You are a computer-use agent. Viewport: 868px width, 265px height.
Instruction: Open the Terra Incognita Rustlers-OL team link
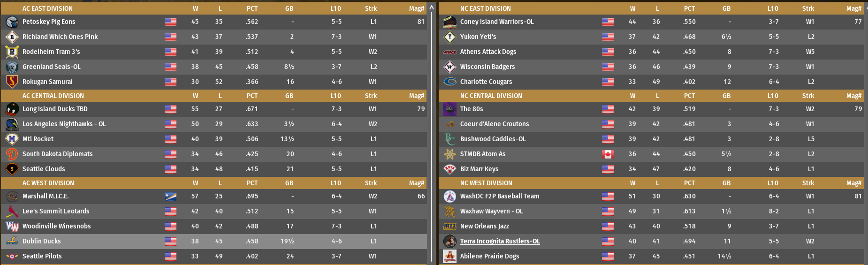500,242
